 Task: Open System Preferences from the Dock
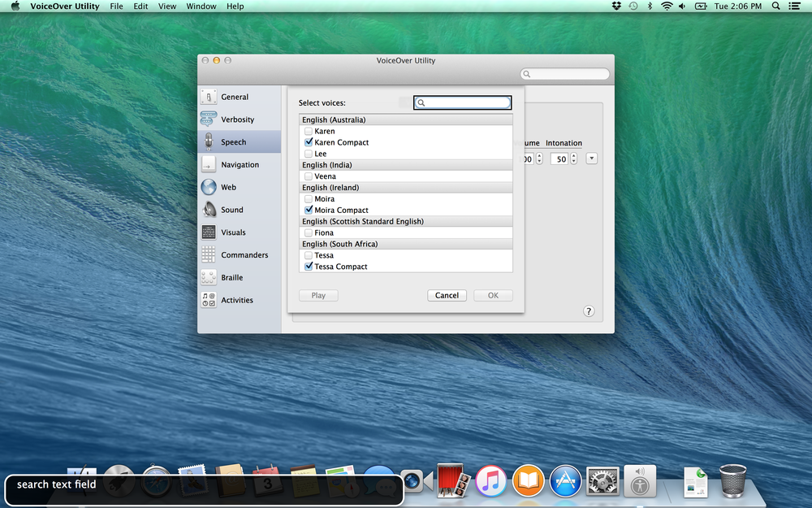(603, 481)
